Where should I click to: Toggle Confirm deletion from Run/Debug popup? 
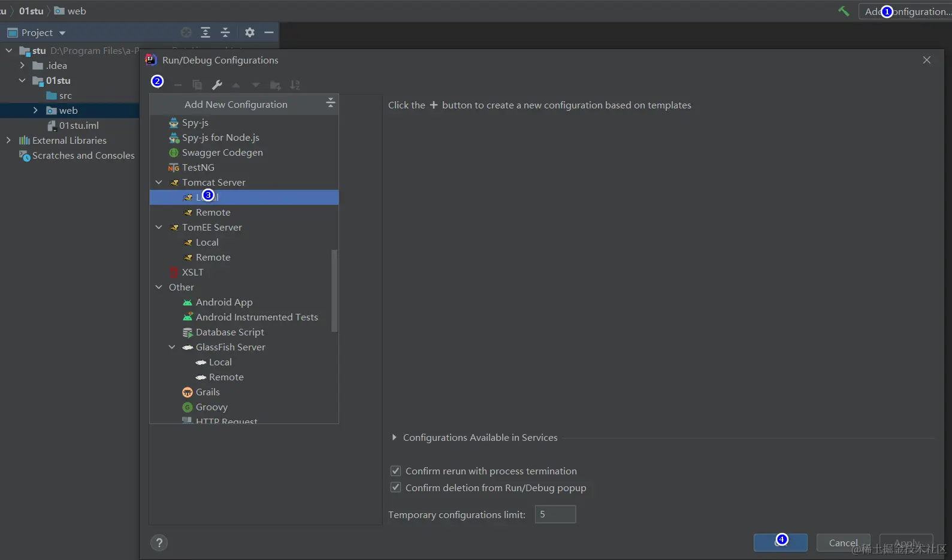tap(395, 488)
